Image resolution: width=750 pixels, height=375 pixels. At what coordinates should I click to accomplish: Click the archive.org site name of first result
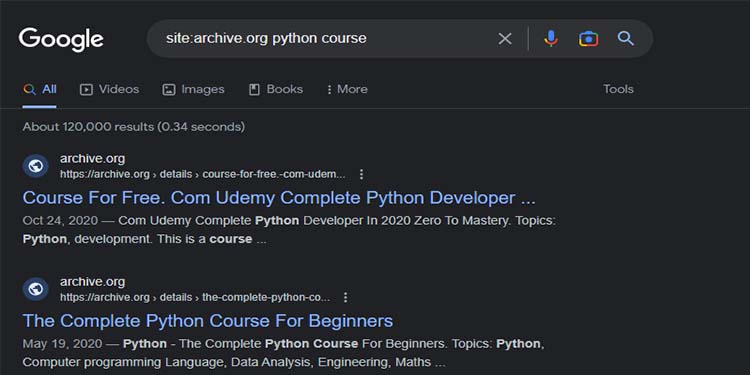click(92, 159)
